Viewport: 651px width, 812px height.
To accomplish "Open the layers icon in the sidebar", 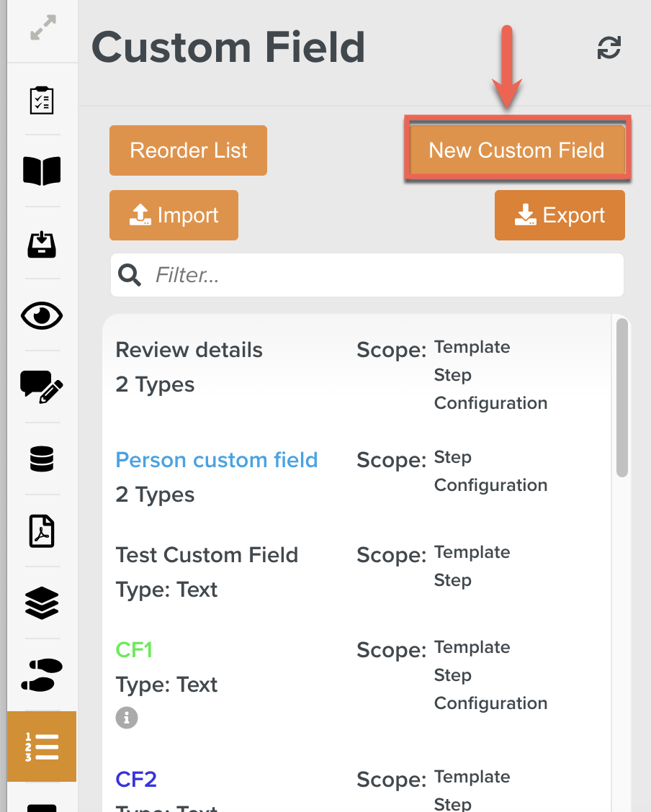I will (42, 603).
